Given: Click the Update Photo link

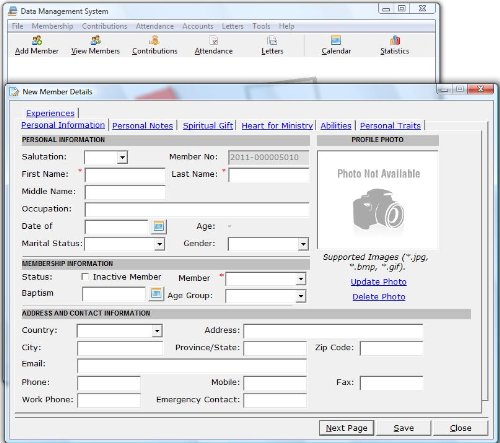Looking at the screenshot, I should point(378,282).
